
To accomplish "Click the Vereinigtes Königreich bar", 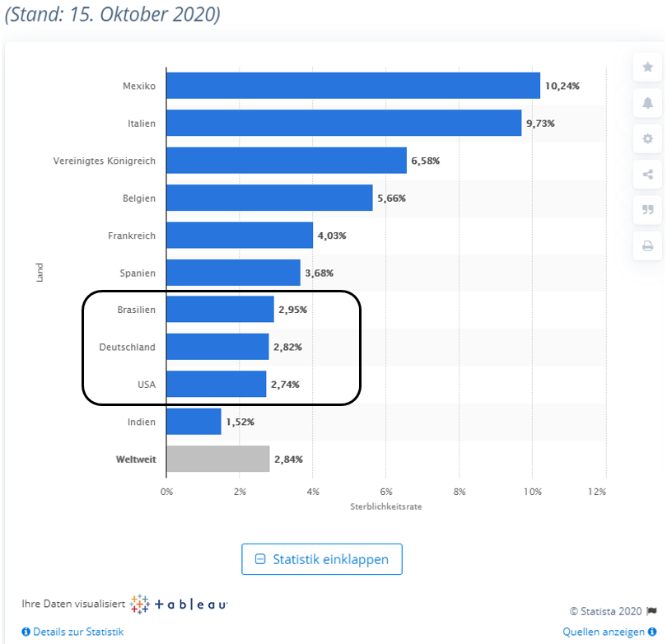I will click(286, 161).
